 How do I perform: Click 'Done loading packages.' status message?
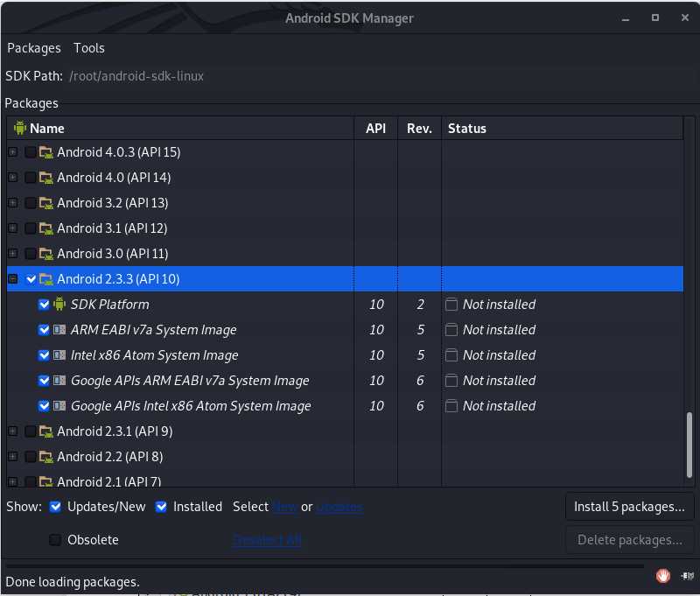[73, 582]
